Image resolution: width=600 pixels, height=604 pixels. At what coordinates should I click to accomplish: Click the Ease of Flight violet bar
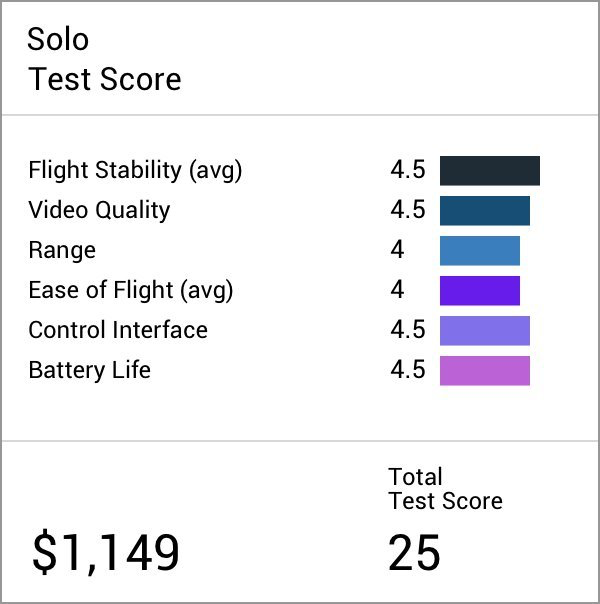click(x=480, y=291)
